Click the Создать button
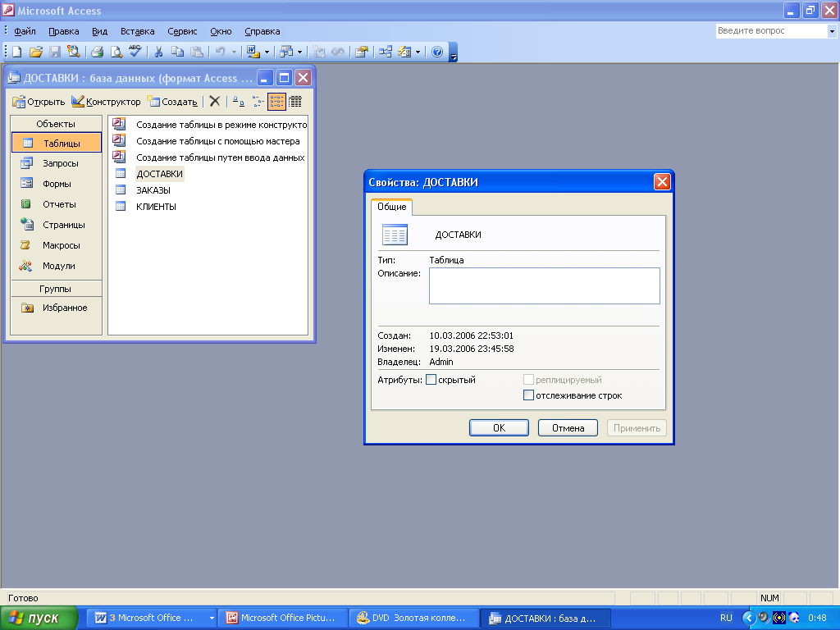The image size is (840, 630). click(172, 101)
